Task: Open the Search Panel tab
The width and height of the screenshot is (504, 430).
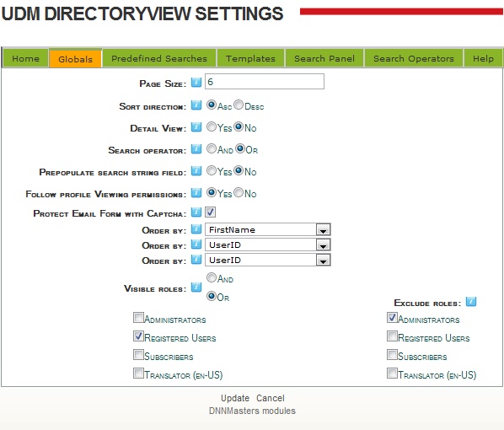Action: 324,58
